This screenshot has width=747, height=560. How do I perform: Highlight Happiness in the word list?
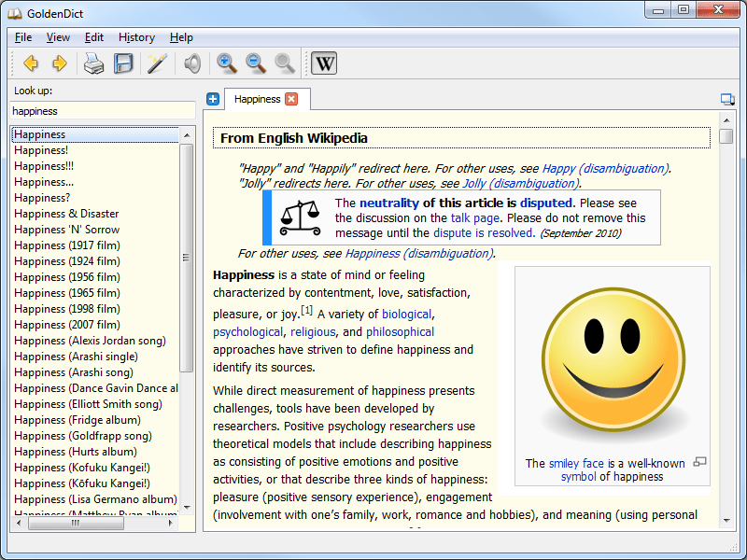(x=40, y=134)
